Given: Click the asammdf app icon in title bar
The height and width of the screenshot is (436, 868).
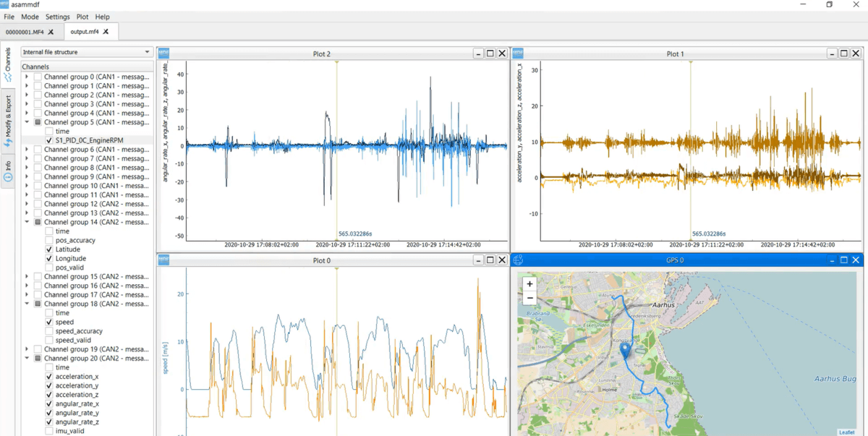Looking at the screenshot, I should pos(4,4).
